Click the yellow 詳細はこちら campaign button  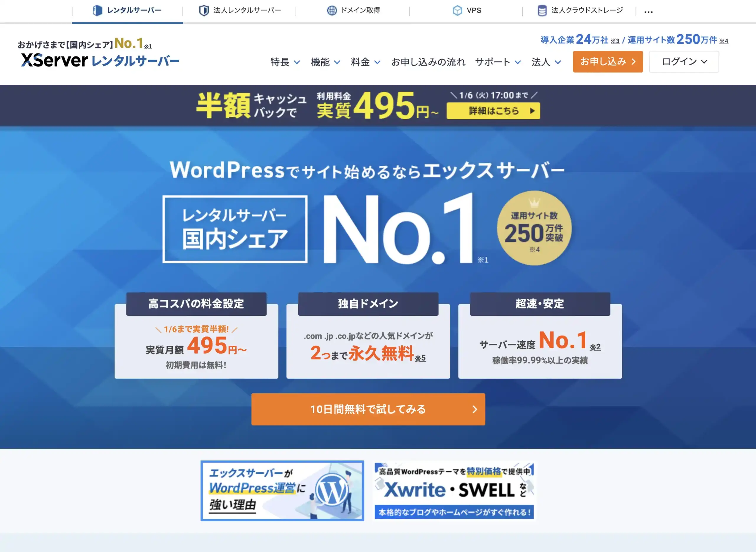493,110
